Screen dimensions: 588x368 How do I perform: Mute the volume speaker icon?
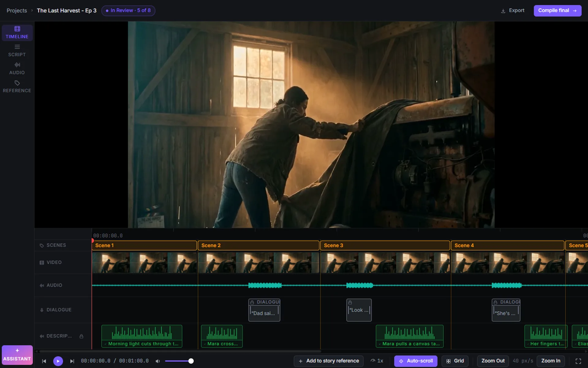coord(158,361)
